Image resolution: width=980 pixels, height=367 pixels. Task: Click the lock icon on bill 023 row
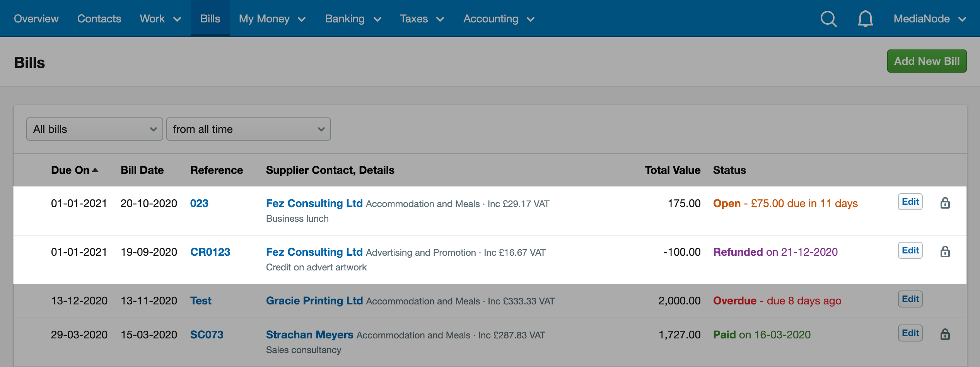[x=945, y=202]
